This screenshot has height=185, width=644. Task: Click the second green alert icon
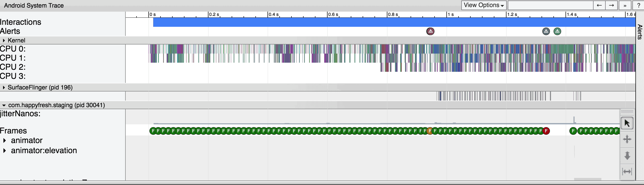557,31
